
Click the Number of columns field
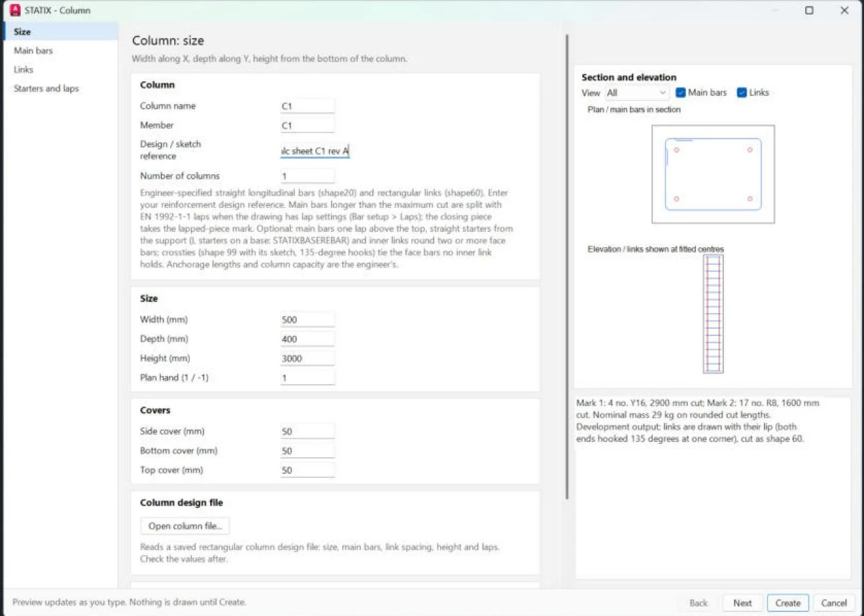(x=308, y=176)
